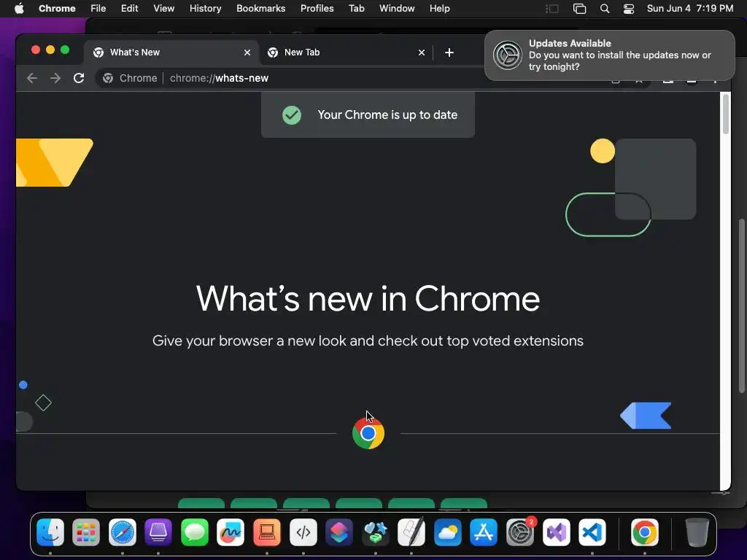Launch Visual Studio from the Dock
This screenshot has height=560, width=747.
(x=556, y=532)
